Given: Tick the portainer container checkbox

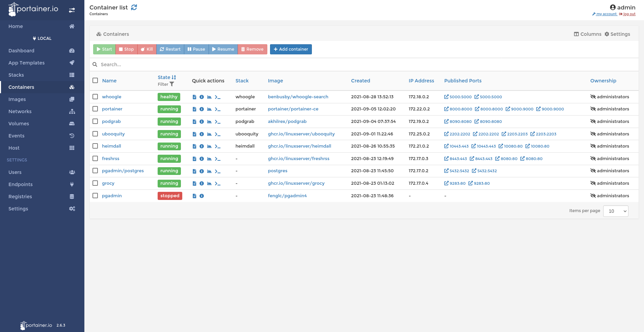Looking at the screenshot, I should tap(95, 109).
